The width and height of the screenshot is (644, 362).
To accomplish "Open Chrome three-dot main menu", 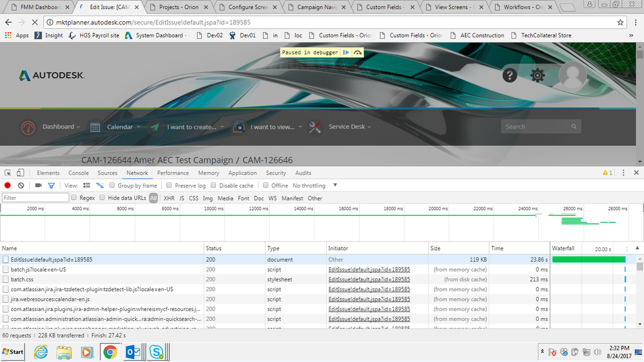I will coord(636,22).
